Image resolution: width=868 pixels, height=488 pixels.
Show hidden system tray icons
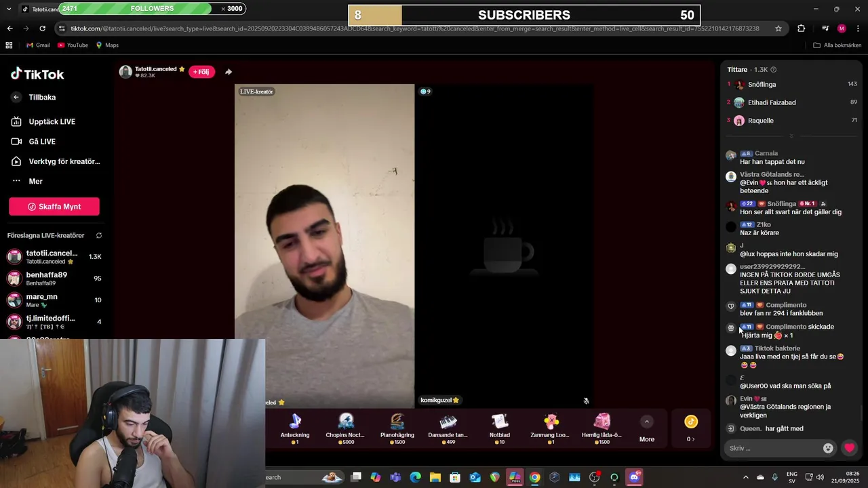(x=745, y=477)
